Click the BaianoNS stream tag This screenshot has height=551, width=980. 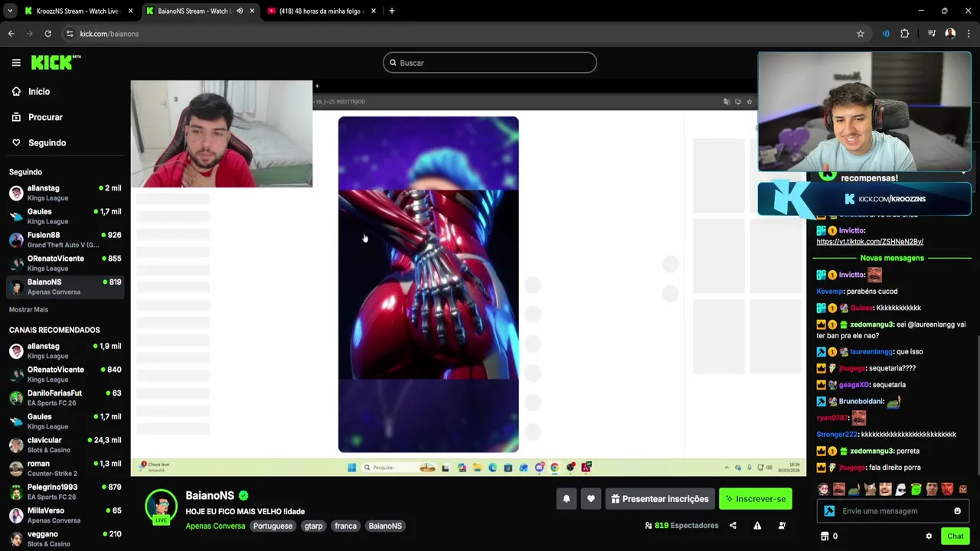coord(385,526)
